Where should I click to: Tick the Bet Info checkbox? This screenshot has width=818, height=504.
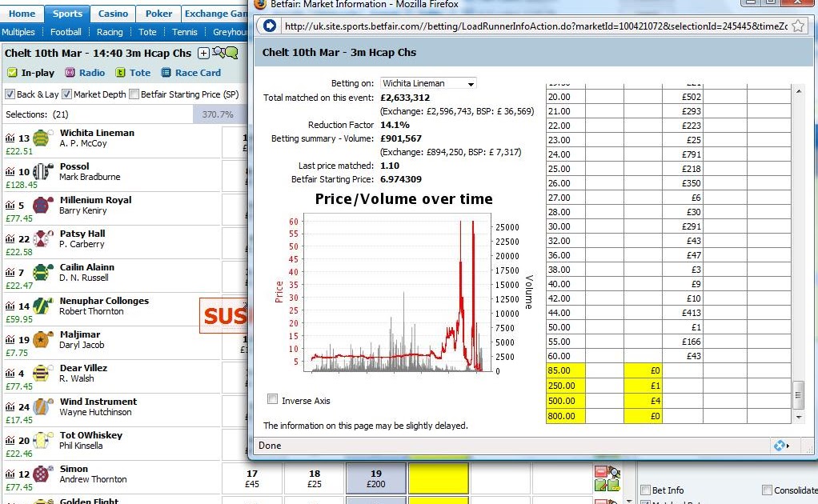click(645, 490)
